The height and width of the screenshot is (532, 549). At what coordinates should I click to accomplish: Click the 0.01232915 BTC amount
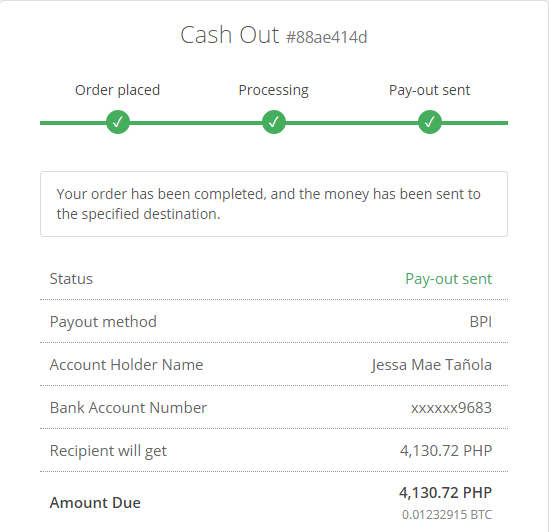(x=447, y=514)
